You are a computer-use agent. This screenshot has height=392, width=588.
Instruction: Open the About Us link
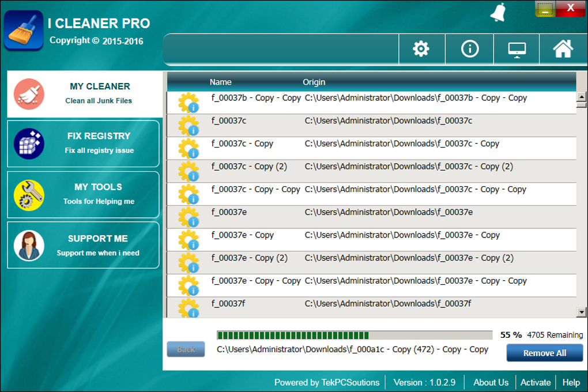[x=491, y=382]
